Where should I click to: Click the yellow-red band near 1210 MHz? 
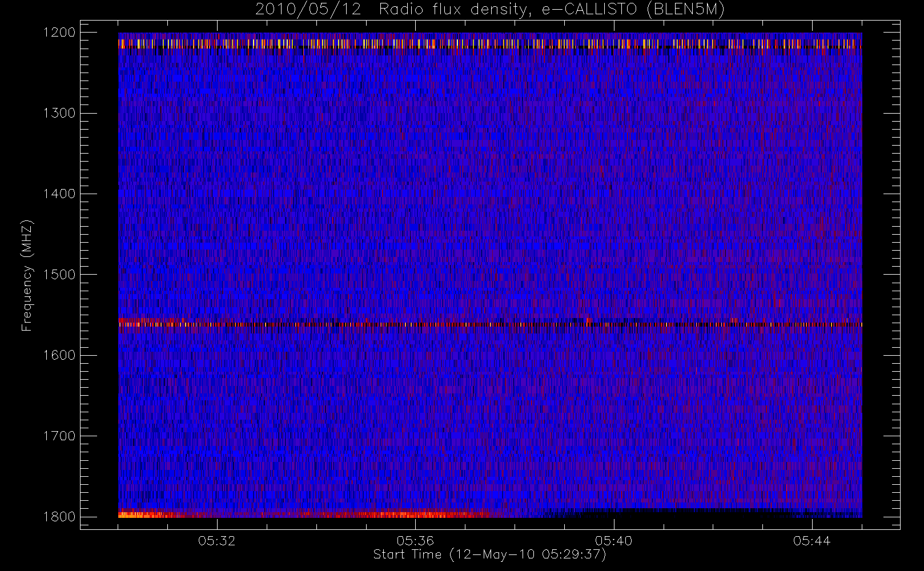click(x=490, y=43)
